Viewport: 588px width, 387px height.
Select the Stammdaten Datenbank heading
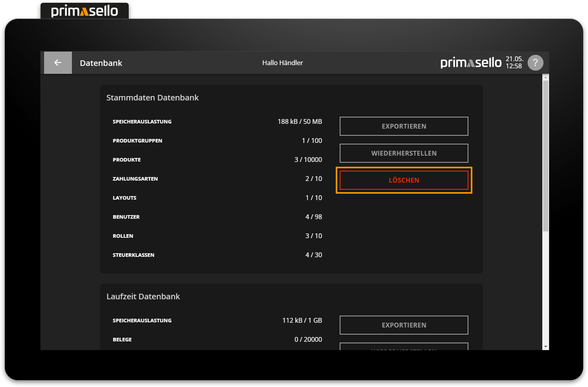[153, 98]
